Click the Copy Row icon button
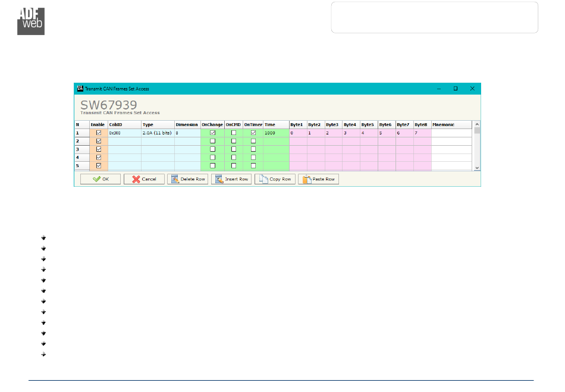 click(274, 179)
